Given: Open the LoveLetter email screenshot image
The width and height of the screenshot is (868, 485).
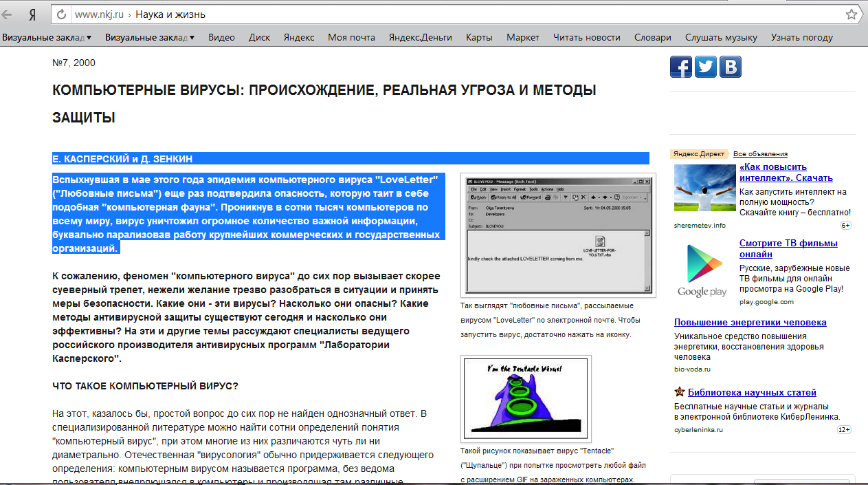Looking at the screenshot, I should pos(558,235).
